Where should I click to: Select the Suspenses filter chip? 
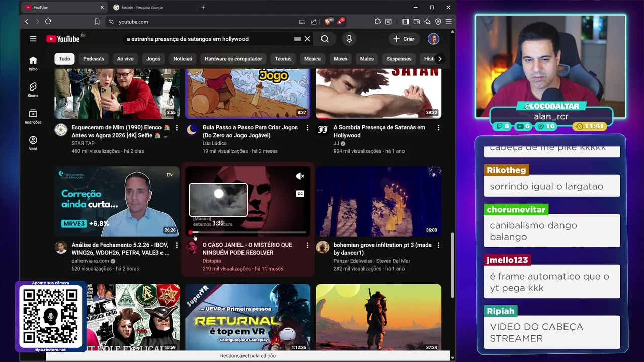(399, 59)
